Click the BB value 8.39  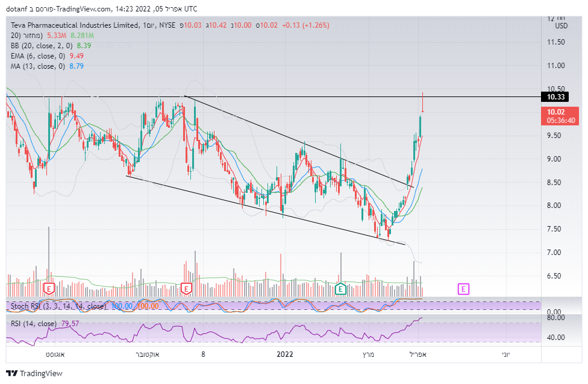coord(84,45)
